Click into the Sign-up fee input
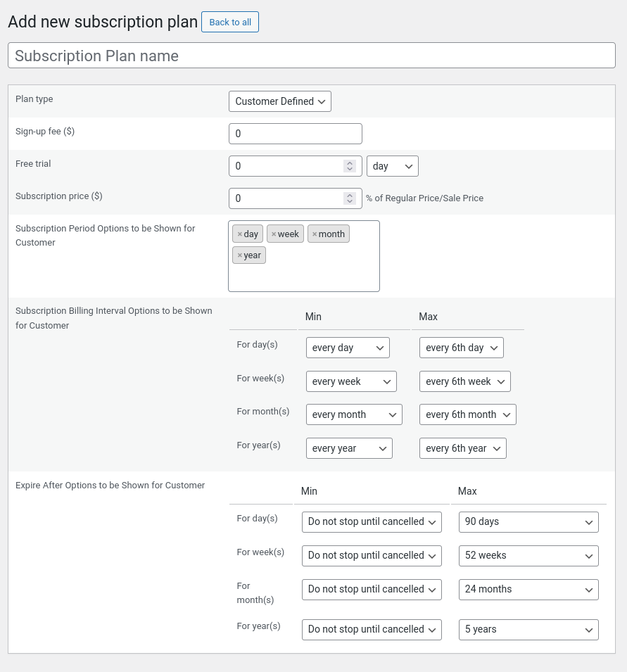Viewport: 627px width, 672px height. click(295, 134)
